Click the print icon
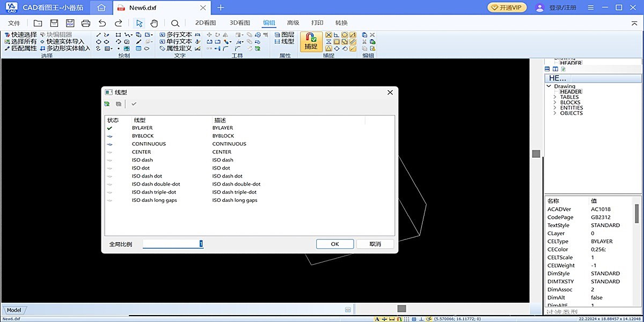The height and width of the screenshot is (322, 644). pos(86,23)
